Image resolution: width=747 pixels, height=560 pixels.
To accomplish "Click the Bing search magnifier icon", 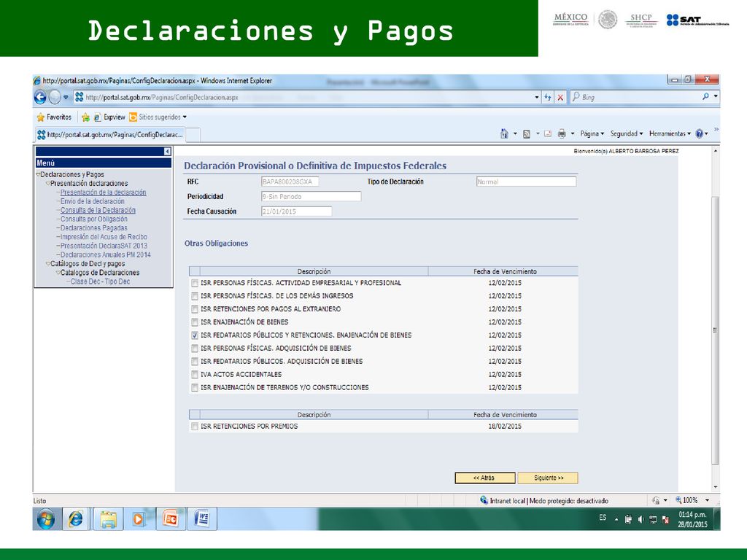I will [705, 97].
